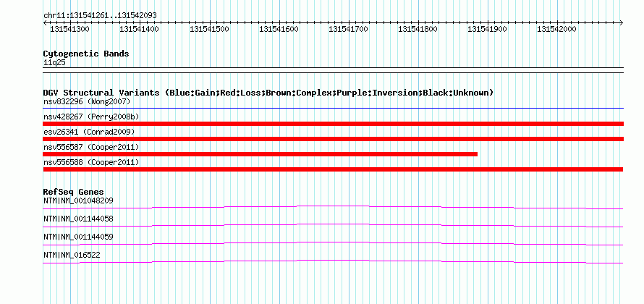Screen dimensions: 644x304
Task: Click the chr11:131541261..131542093 coordinate label
Action: [100, 16]
